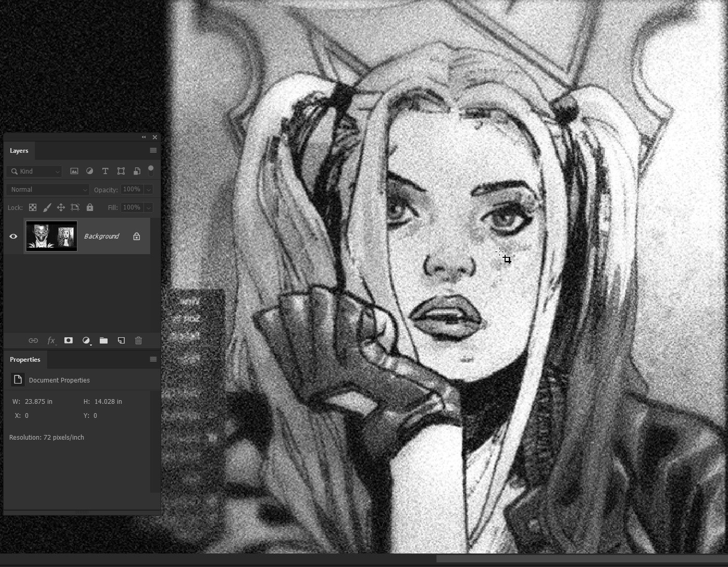Click the X: 0 value
Screen dimensions: 728x567
(x=27, y=416)
